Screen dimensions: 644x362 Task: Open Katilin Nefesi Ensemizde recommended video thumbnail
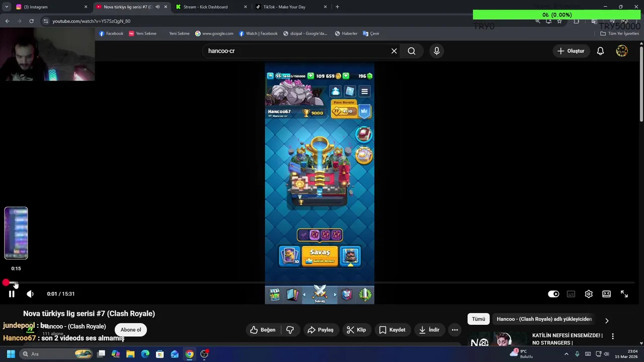point(498,340)
